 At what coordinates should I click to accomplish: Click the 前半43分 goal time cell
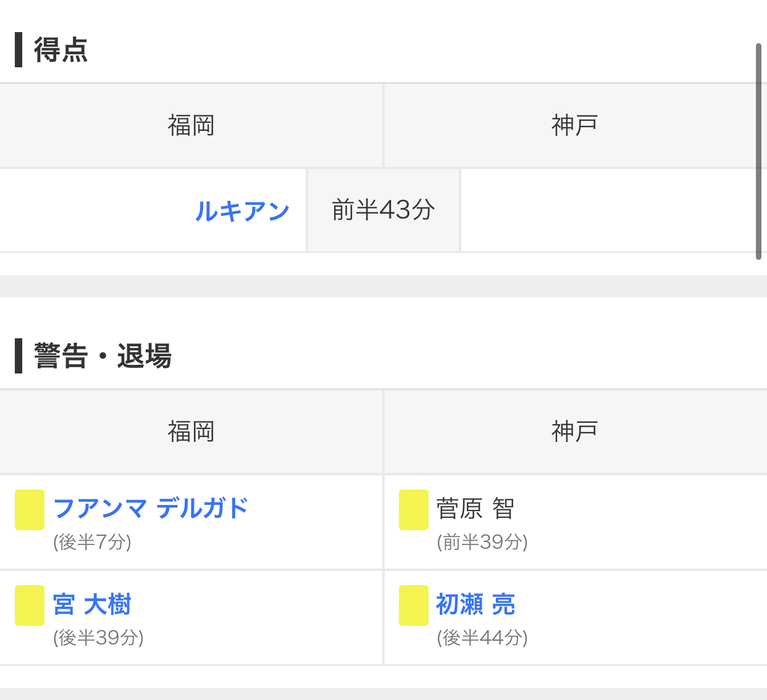(383, 210)
